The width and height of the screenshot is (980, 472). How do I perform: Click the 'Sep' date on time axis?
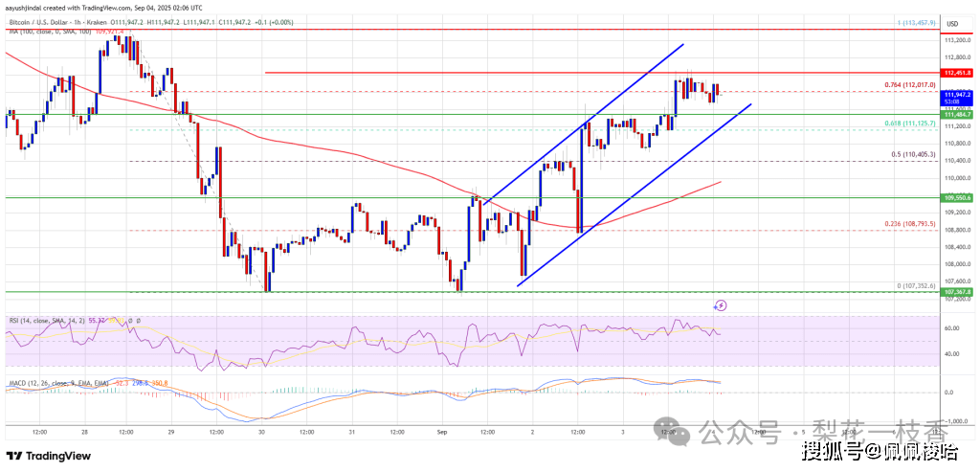443,434
